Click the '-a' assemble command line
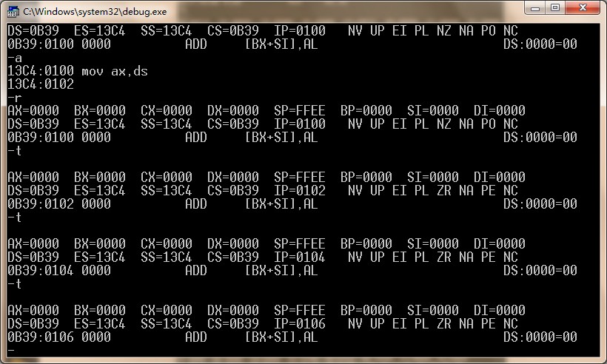 tap(14, 58)
